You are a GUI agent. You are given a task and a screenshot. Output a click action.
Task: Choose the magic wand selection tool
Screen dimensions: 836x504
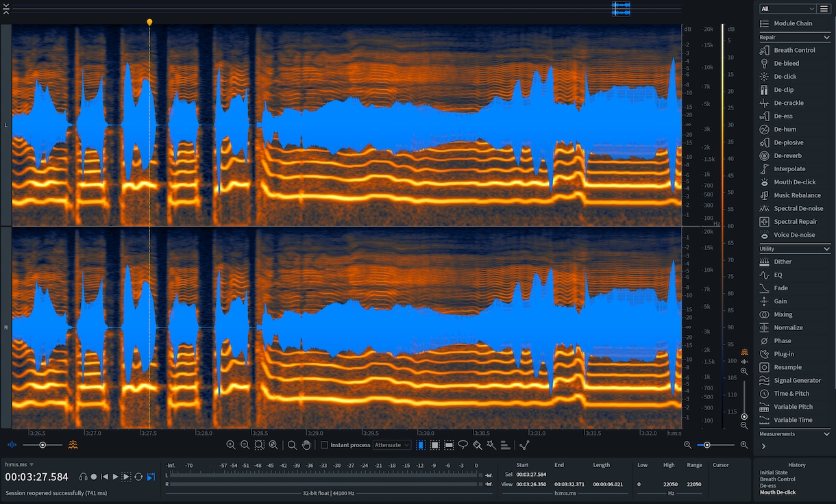click(491, 445)
